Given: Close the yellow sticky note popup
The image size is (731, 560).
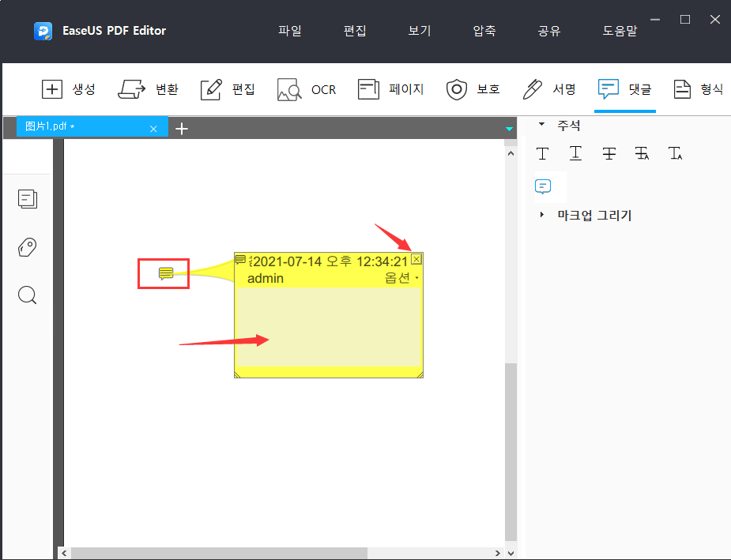Looking at the screenshot, I should (416, 258).
